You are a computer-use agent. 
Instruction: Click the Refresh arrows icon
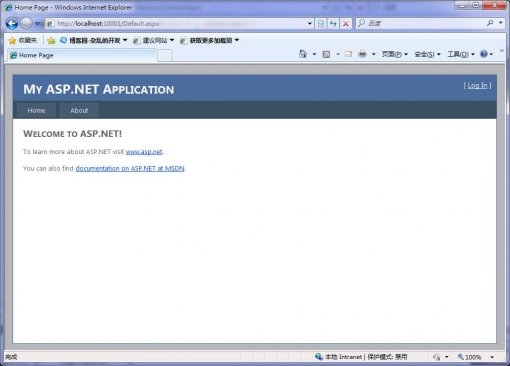(333, 24)
